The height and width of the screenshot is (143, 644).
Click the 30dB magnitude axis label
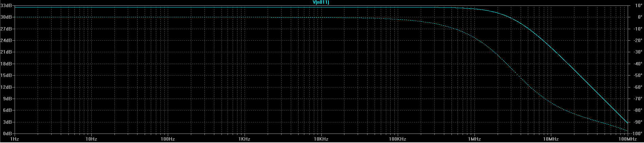6,17
